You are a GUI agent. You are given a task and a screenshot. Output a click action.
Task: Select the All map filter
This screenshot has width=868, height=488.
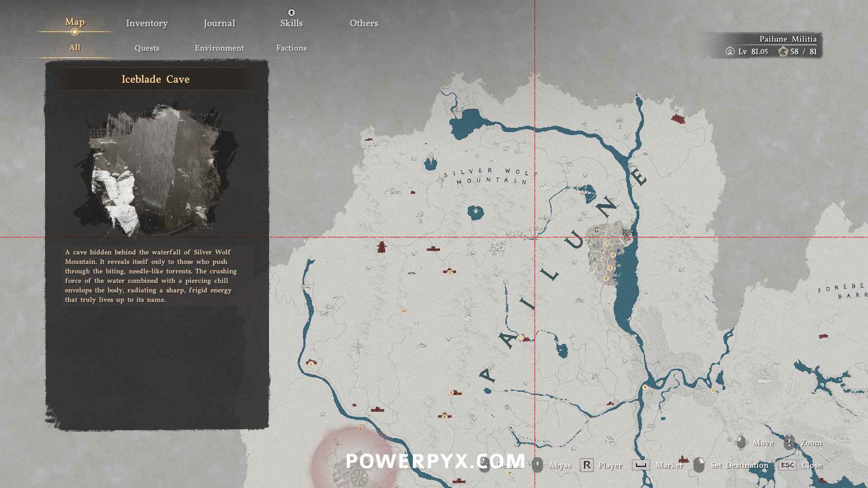click(75, 47)
